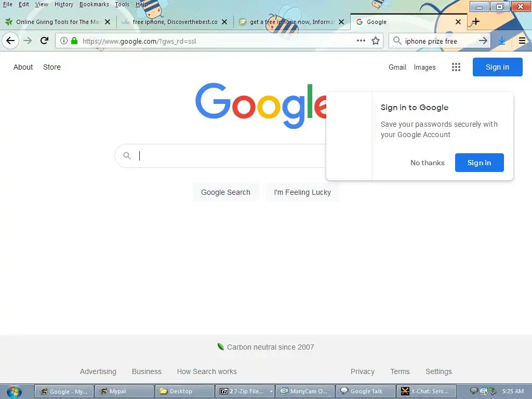Click the URL address bar text
Image resolution: width=532 pixels, height=399 pixels.
point(139,41)
